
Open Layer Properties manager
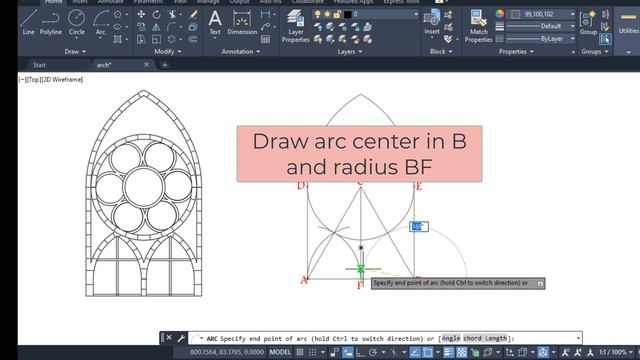click(296, 27)
